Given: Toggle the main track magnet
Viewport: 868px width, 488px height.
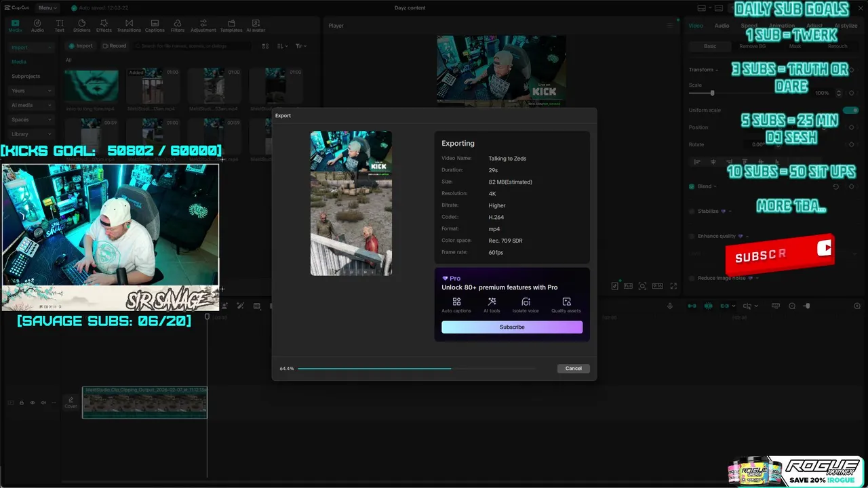Looking at the screenshot, I should 692,306.
